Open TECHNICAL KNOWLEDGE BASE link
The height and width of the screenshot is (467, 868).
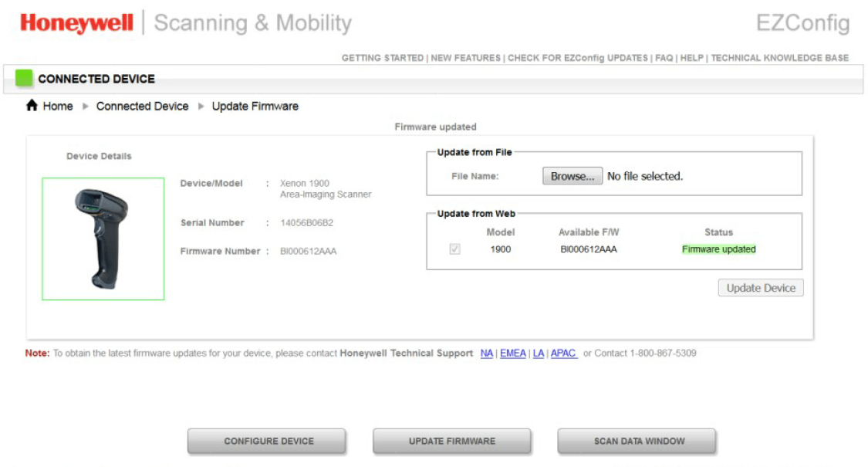coord(780,58)
